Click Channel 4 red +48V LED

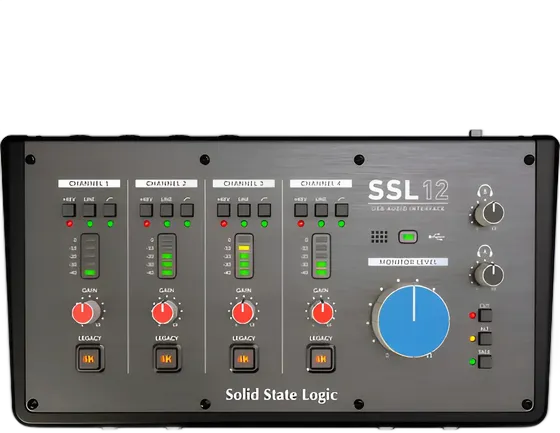301,224
